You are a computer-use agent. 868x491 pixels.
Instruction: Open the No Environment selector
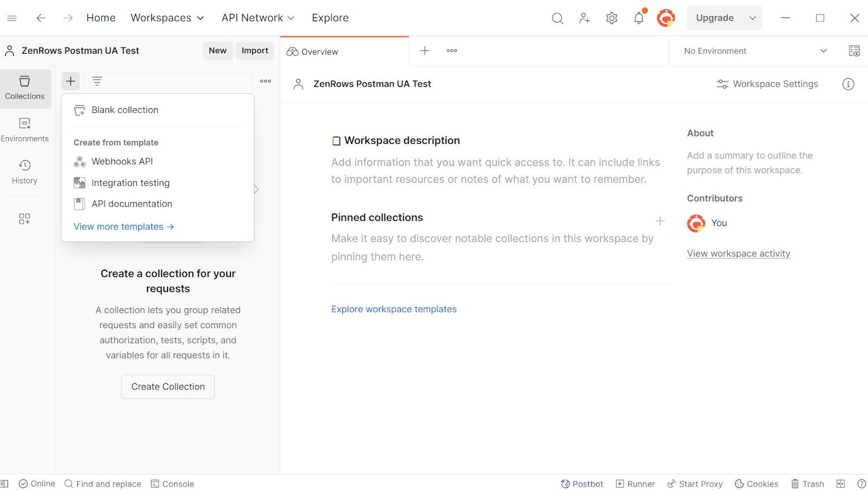pyautogui.click(x=755, y=51)
